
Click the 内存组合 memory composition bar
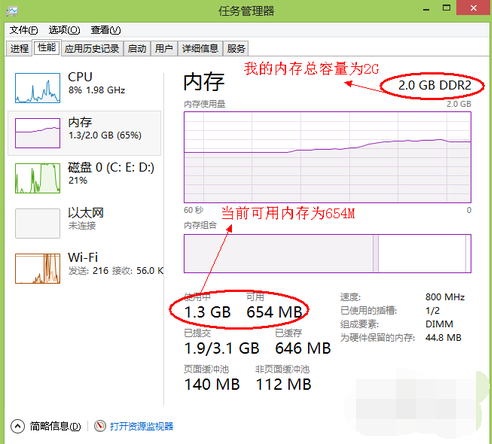click(327, 253)
